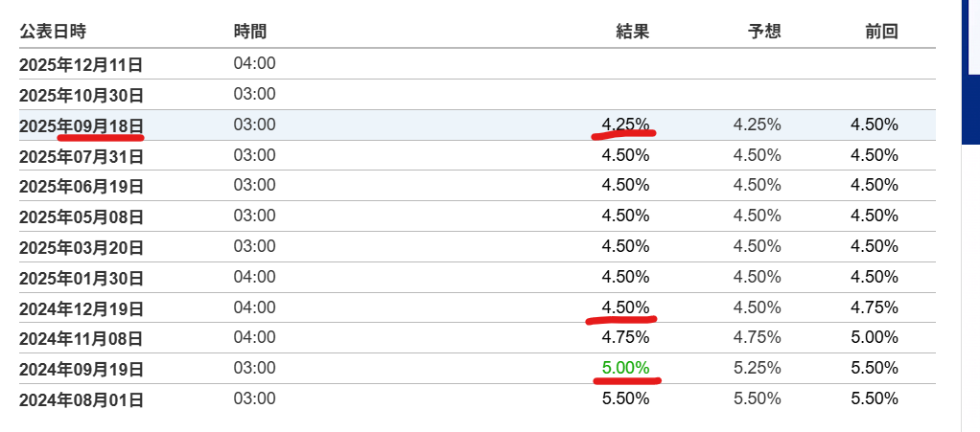
Task: Click the 2025年10月30日 release date
Action: click(x=82, y=96)
